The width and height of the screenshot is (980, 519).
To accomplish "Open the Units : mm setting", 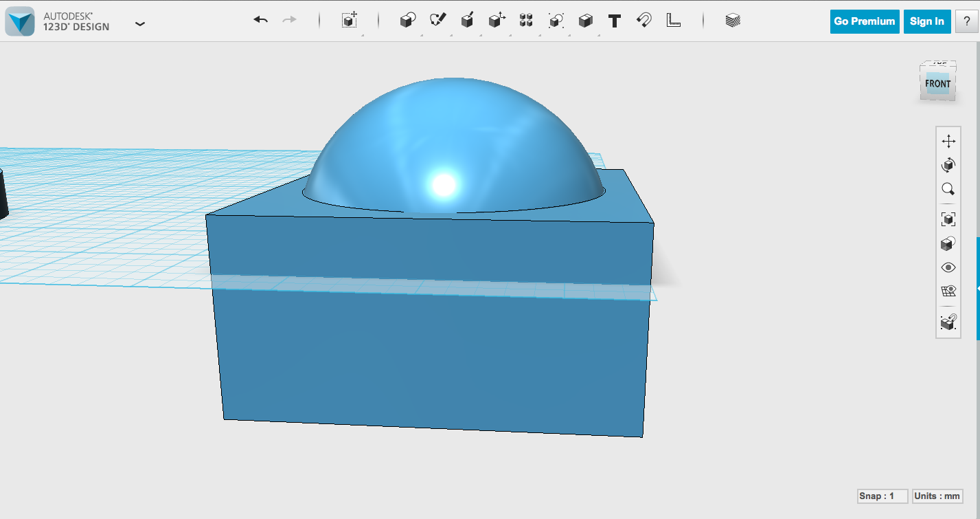I will (x=937, y=496).
